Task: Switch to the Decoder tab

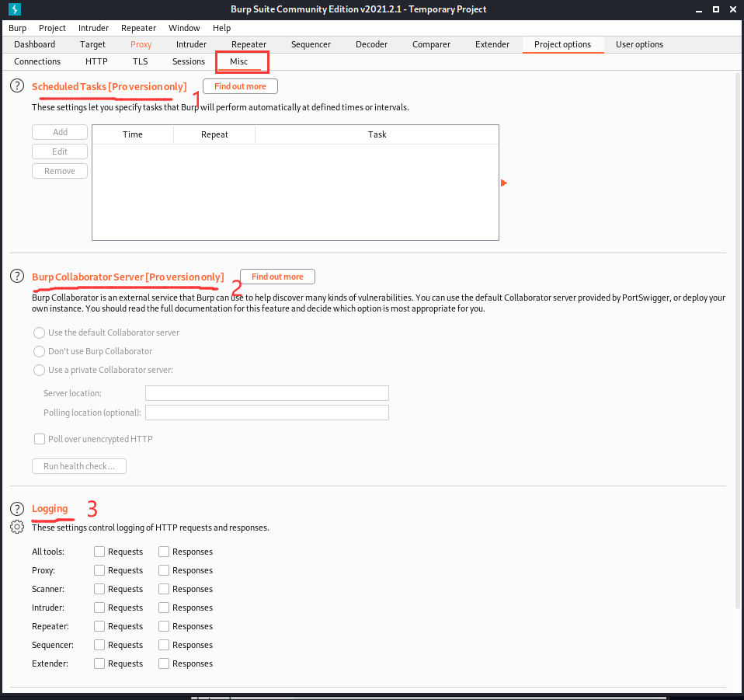Action: pyautogui.click(x=371, y=44)
